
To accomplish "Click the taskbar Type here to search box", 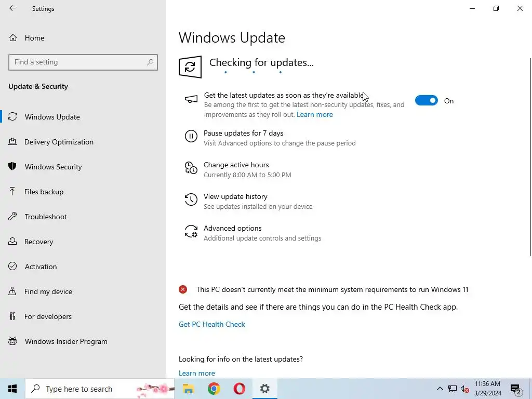I will 100,389.
